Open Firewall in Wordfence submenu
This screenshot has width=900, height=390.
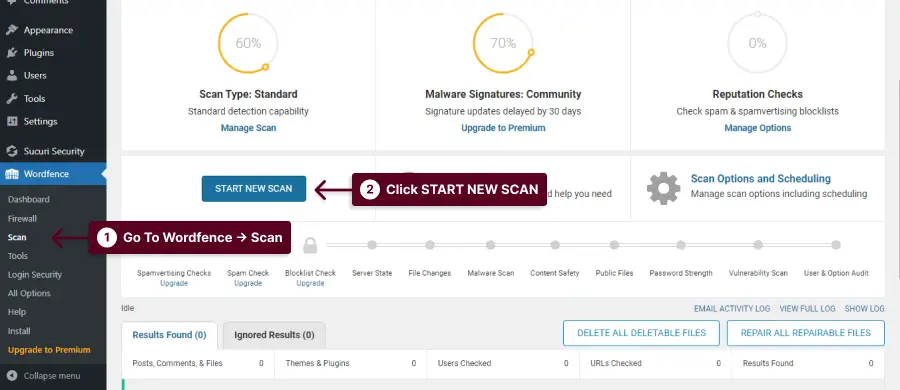(x=22, y=218)
